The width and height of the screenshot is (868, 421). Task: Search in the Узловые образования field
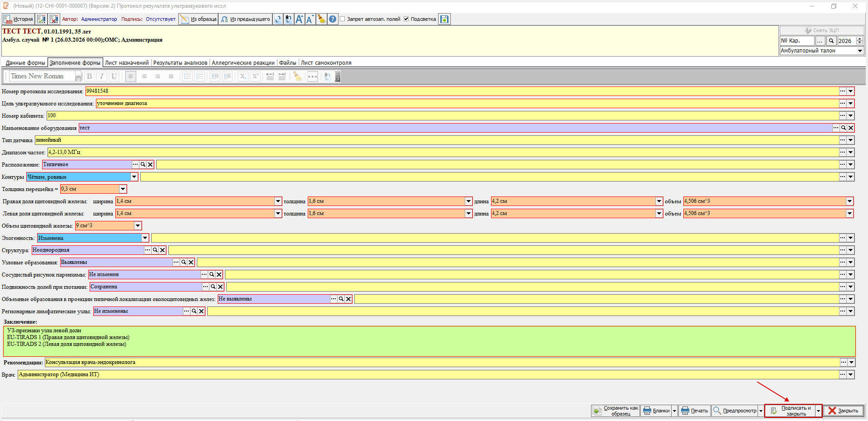pyautogui.click(x=184, y=263)
